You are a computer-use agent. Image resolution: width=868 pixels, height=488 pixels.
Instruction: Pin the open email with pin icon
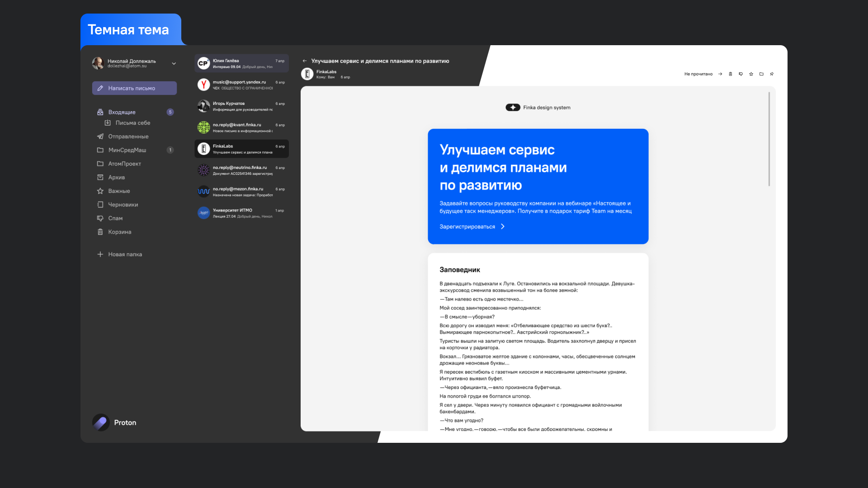[772, 74]
